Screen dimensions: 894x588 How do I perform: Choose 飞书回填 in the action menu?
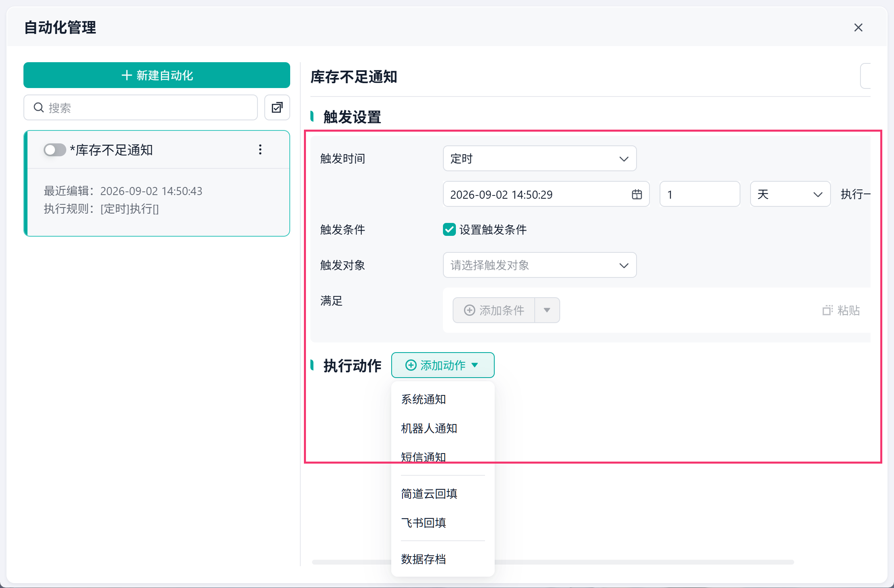coord(443,523)
